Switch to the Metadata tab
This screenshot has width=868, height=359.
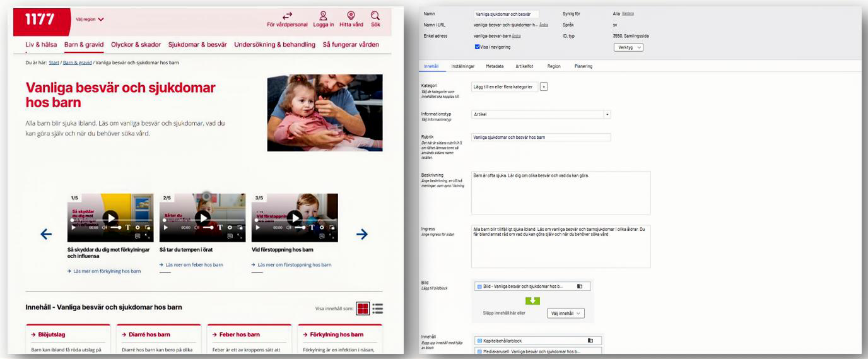coord(495,66)
